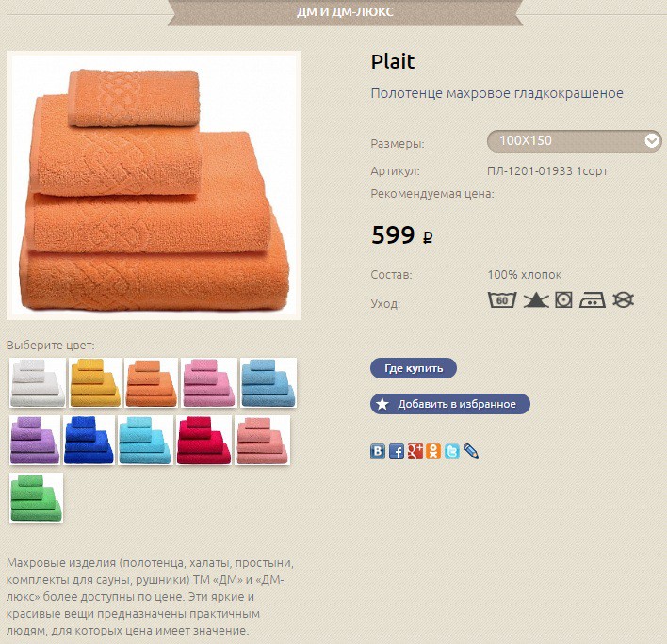Share on Twitter icon

coord(452,451)
